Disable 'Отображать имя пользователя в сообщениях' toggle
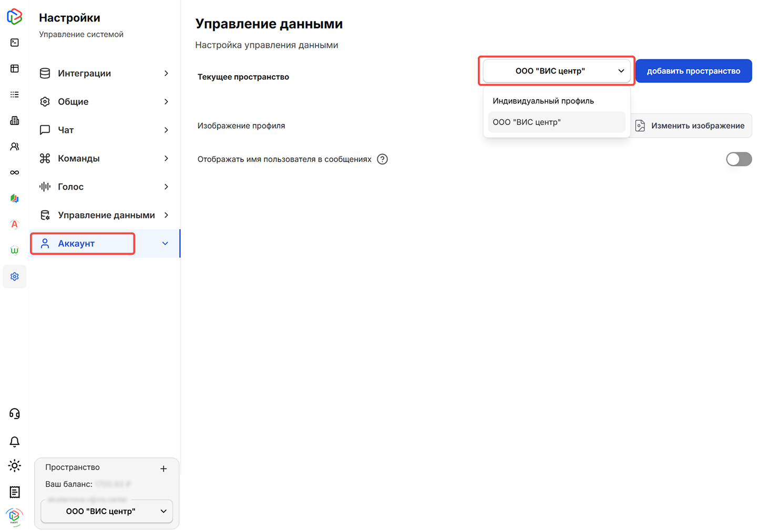Viewport: 769px width, 532px height. [x=739, y=159]
